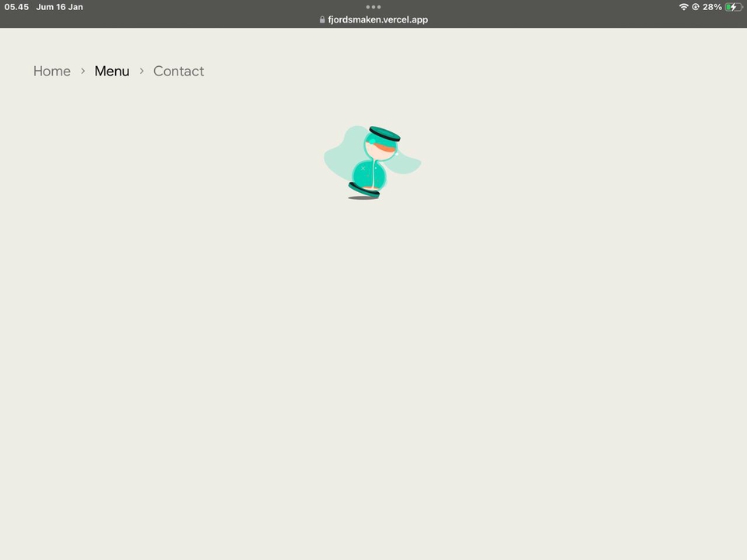Tap the padlock icon beside the URL
Screen dimensions: 747x560
(322, 20)
